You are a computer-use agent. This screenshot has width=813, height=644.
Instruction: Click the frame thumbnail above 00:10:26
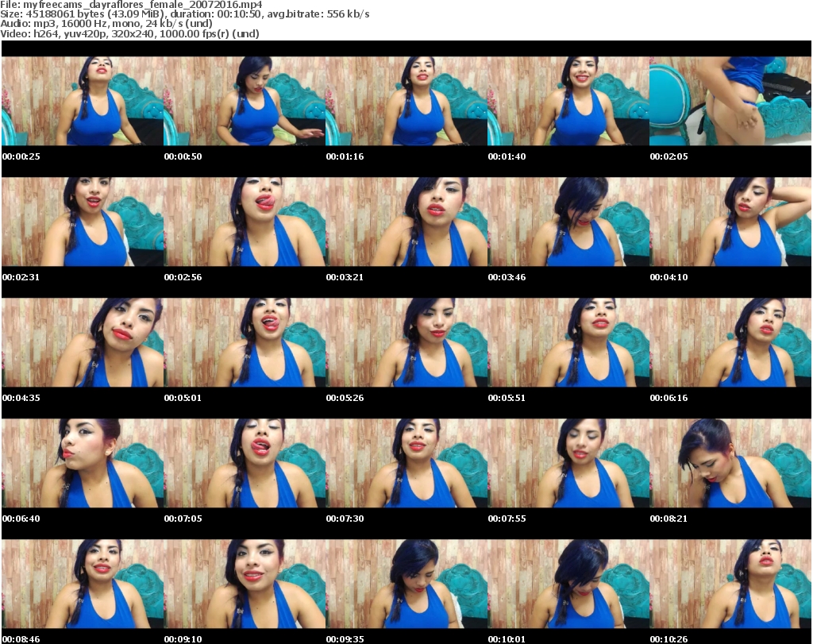(730, 584)
